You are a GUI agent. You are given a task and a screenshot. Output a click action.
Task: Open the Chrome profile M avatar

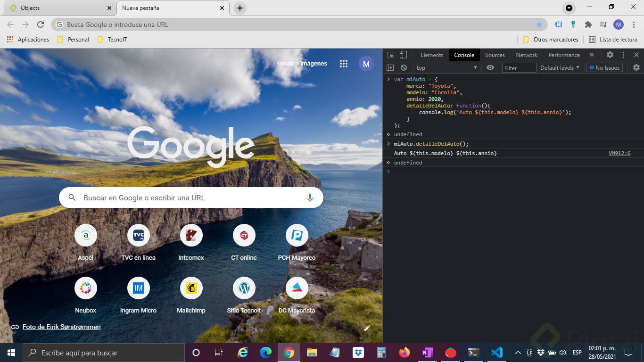tap(619, 25)
